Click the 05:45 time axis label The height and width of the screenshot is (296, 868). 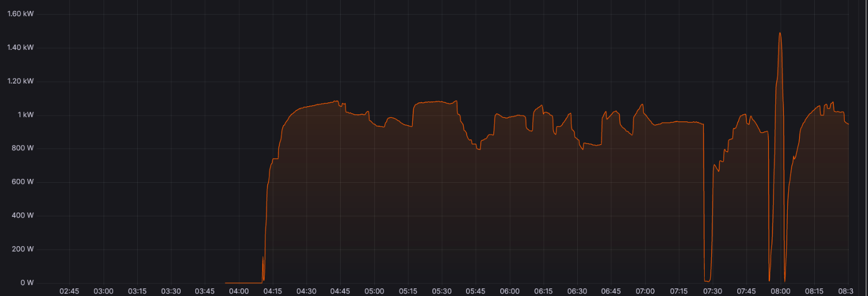tap(475, 291)
